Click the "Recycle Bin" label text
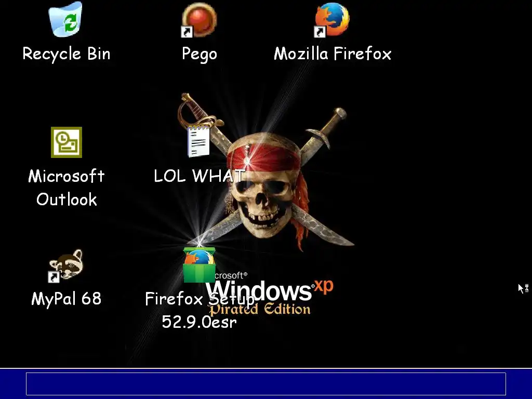532x399 pixels. tap(66, 54)
